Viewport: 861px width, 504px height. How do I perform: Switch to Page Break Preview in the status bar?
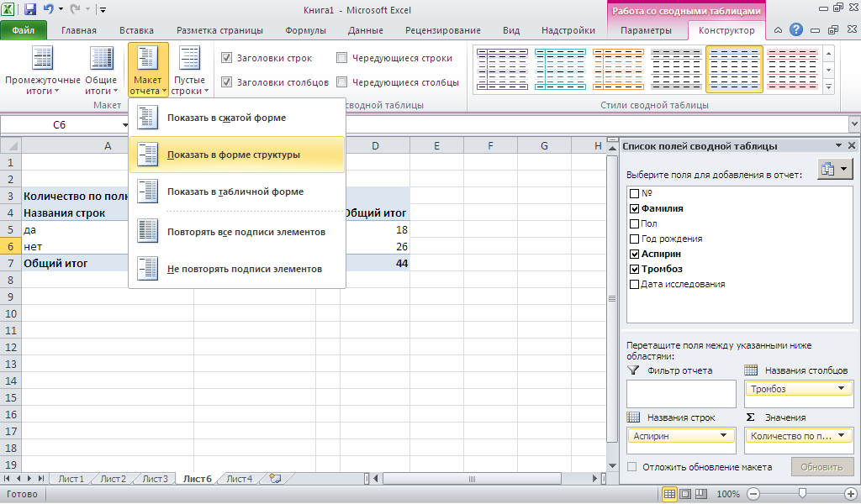(x=701, y=494)
